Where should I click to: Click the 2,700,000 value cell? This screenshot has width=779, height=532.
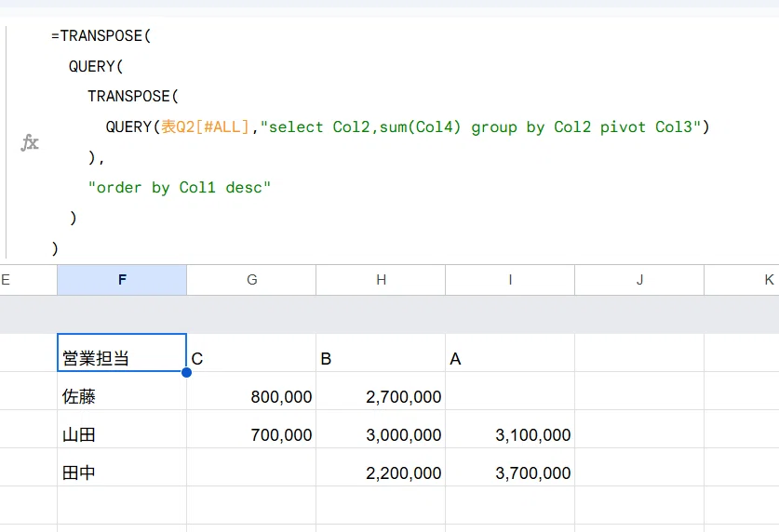click(x=381, y=391)
